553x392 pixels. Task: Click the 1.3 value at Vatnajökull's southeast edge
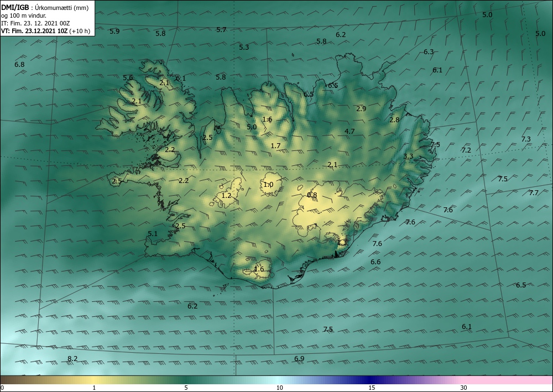tap(342, 242)
